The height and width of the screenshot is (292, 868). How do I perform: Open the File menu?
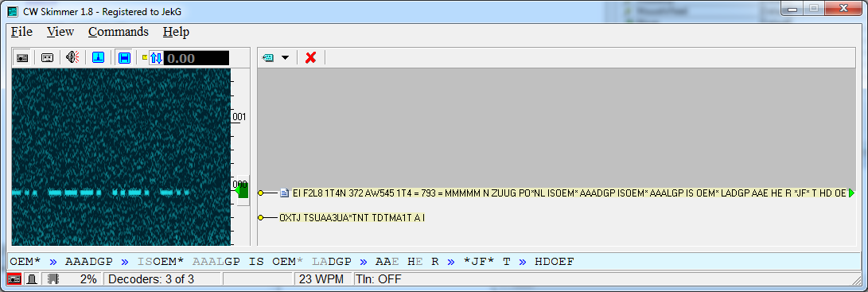(21, 32)
